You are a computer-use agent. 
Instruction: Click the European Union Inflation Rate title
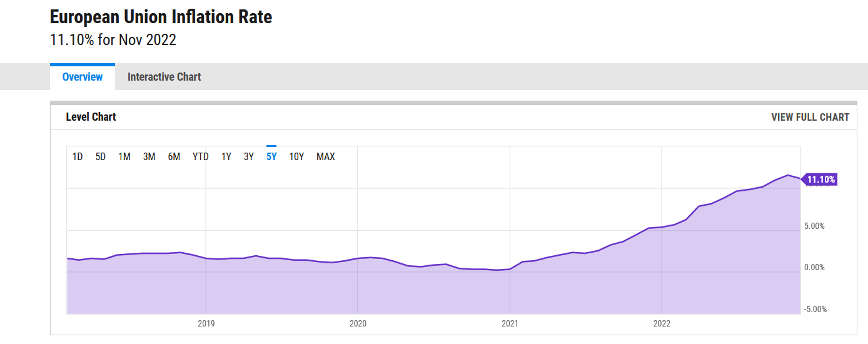tap(161, 17)
